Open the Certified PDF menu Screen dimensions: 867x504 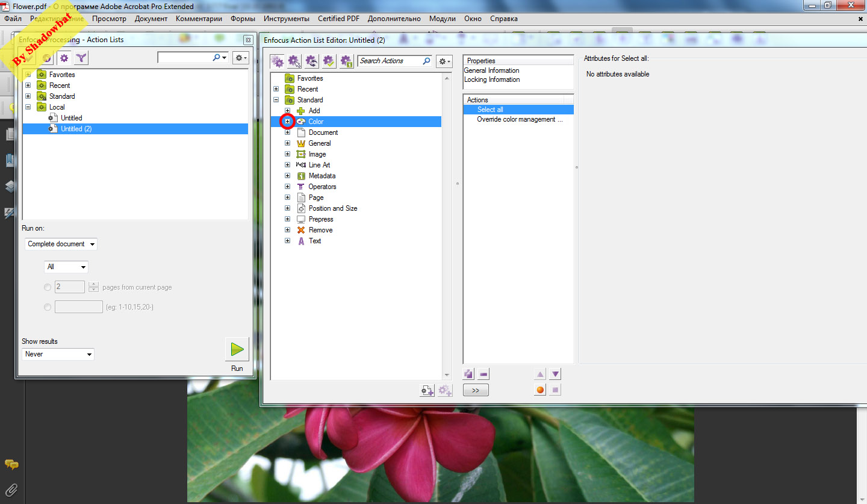tap(338, 19)
